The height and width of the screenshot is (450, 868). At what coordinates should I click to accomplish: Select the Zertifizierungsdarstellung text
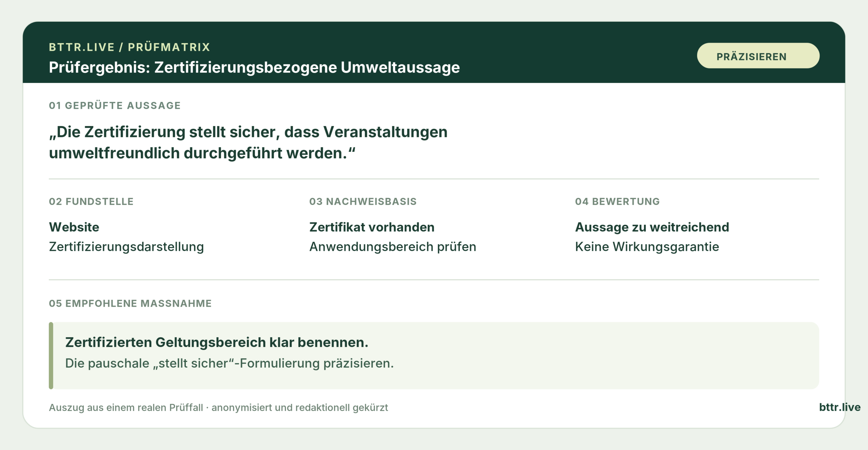(x=126, y=247)
